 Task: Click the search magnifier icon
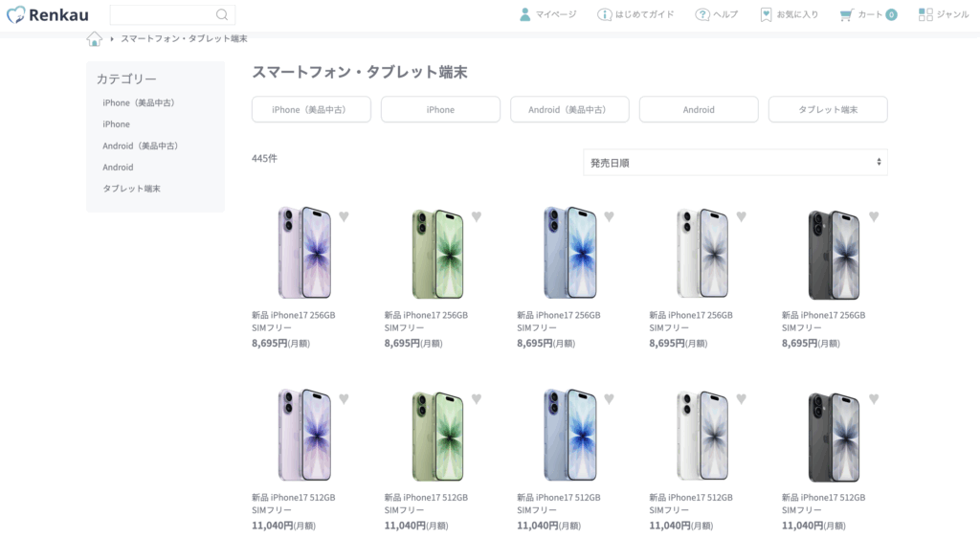(x=222, y=14)
